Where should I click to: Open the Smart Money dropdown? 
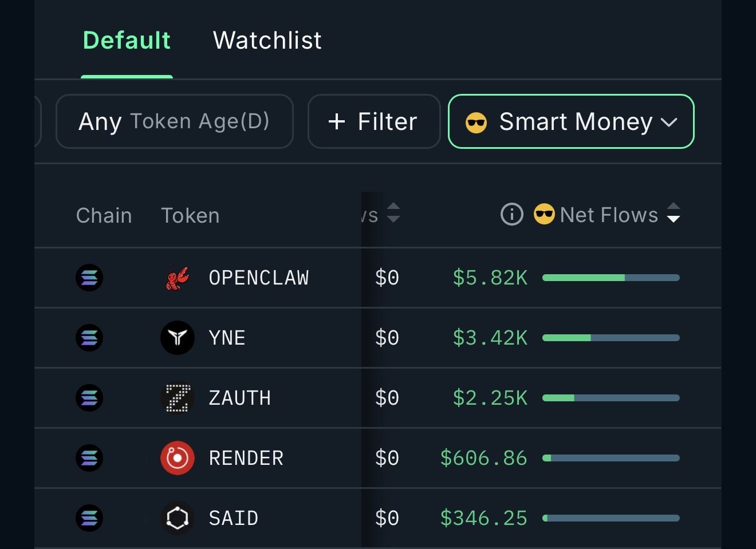click(571, 121)
